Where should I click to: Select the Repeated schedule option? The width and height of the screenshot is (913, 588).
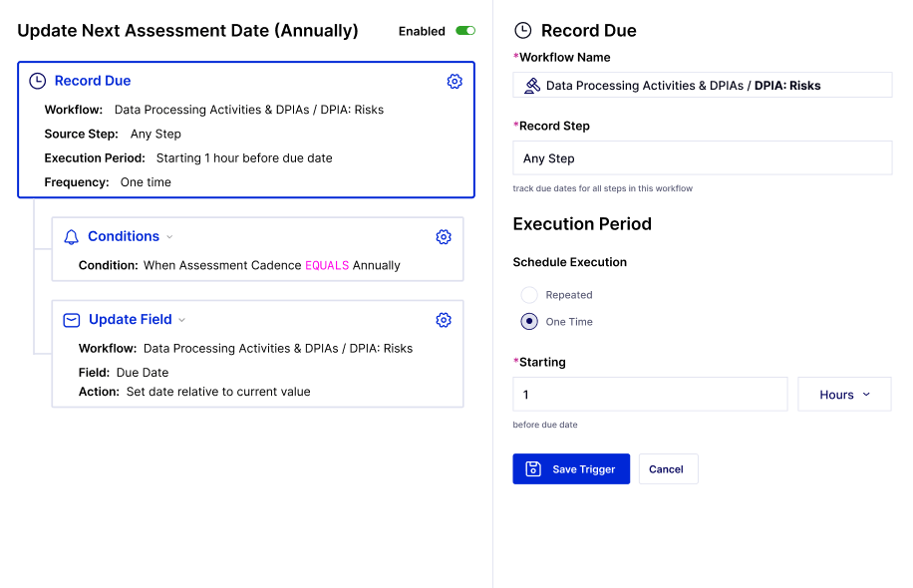pos(529,295)
